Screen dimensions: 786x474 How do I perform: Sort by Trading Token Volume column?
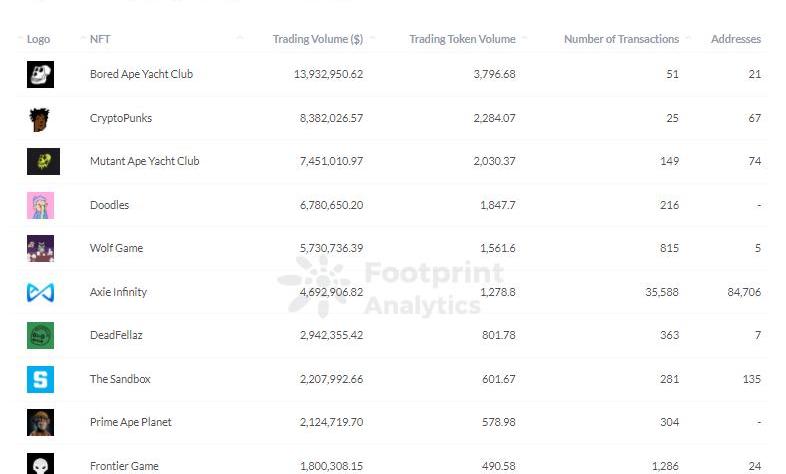(462, 39)
